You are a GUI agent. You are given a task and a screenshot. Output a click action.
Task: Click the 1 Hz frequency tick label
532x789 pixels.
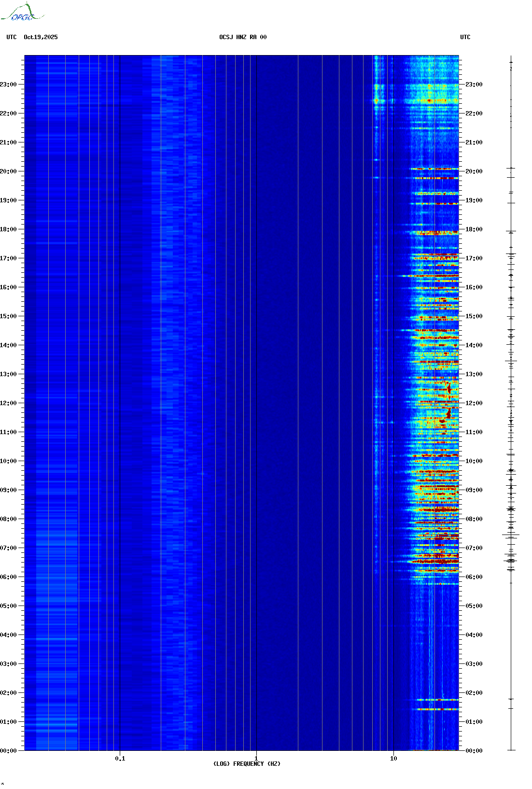[x=256, y=758]
